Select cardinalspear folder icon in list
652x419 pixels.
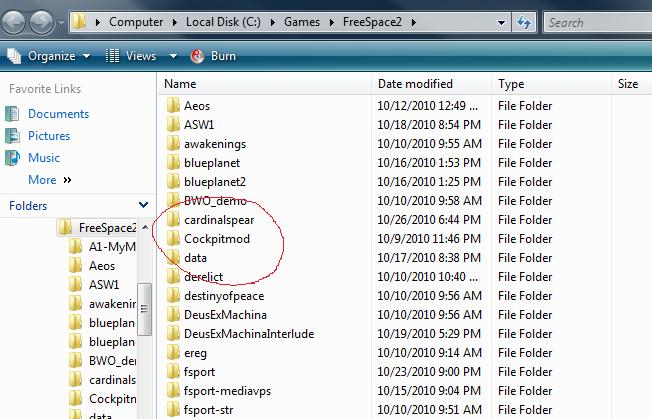[173, 219]
